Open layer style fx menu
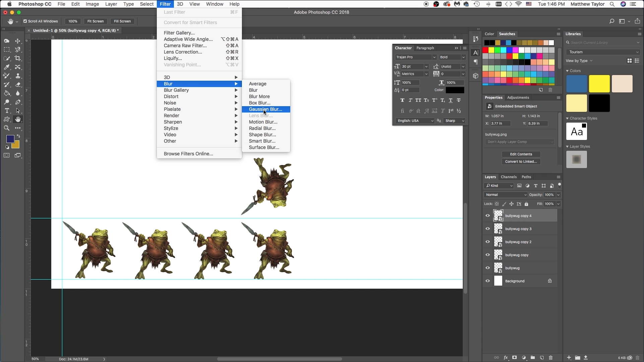 pyautogui.click(x=505, y=358)
